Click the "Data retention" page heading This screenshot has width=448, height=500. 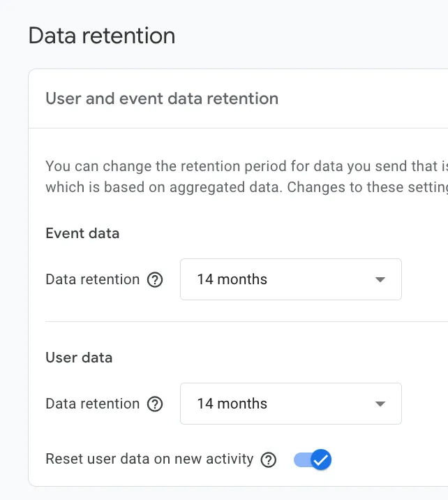point(102,36)
